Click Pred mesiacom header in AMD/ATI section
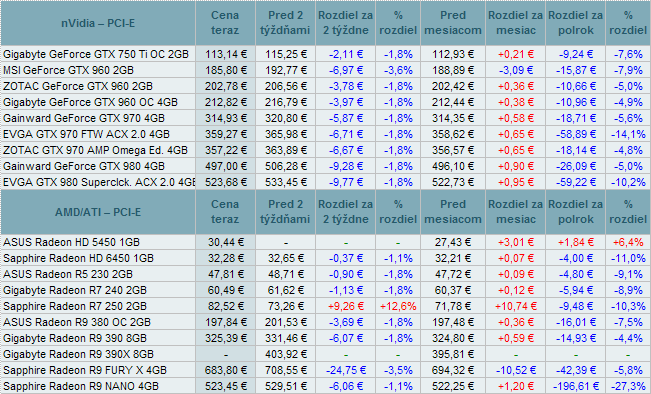651x394 pixels. 453,212
